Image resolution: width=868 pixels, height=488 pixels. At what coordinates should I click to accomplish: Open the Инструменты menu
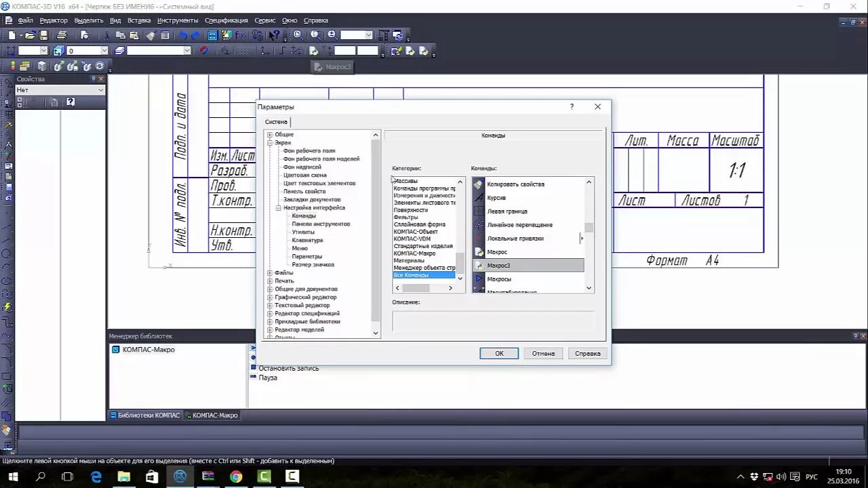click(x=178, y=20)
